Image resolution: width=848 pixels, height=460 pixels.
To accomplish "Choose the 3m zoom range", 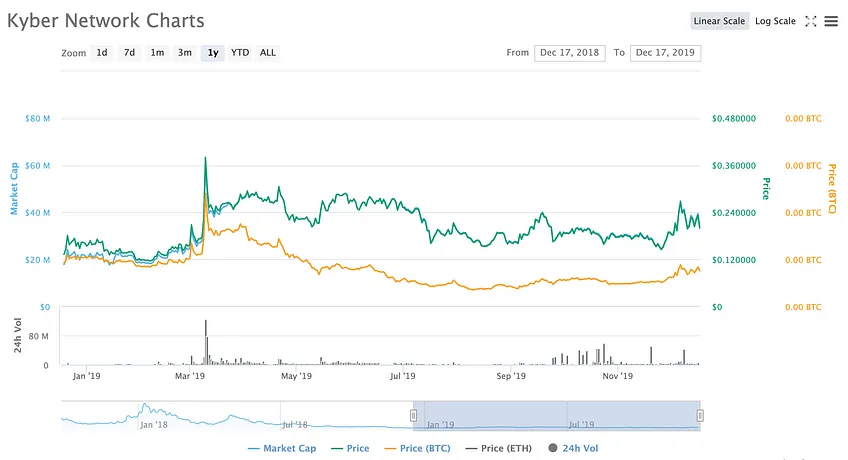I will pyautogui.click(x=184, y=52).
